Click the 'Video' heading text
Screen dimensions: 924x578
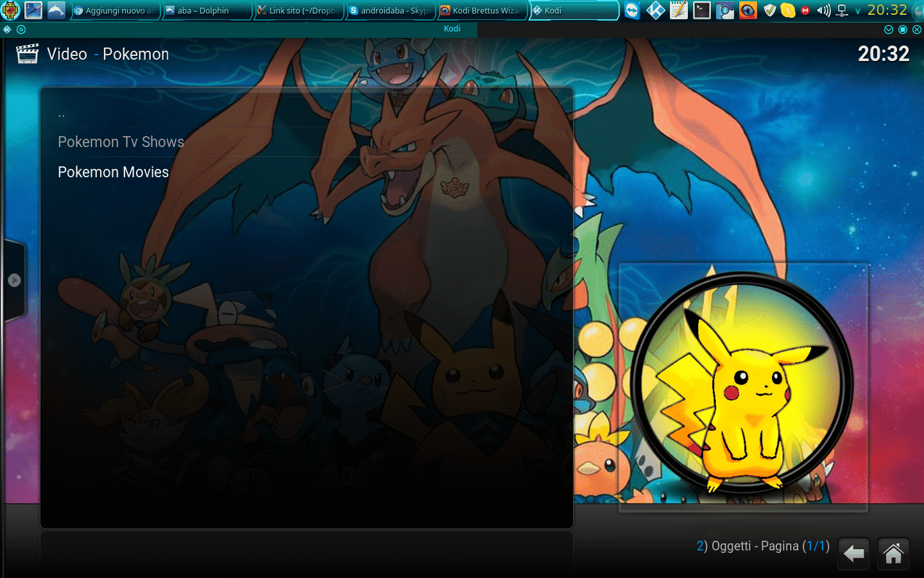point(67,54)
